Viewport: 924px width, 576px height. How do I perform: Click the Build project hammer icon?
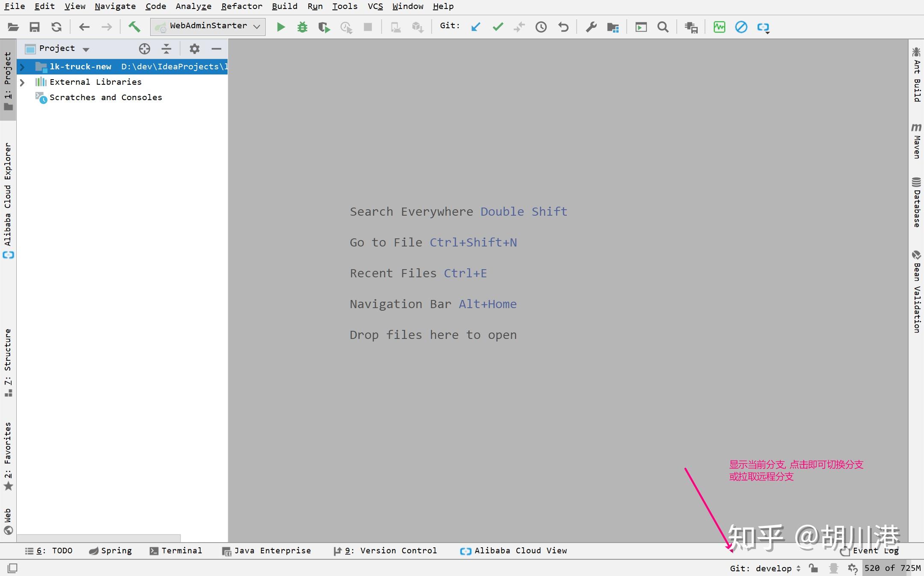coord(134,27)
